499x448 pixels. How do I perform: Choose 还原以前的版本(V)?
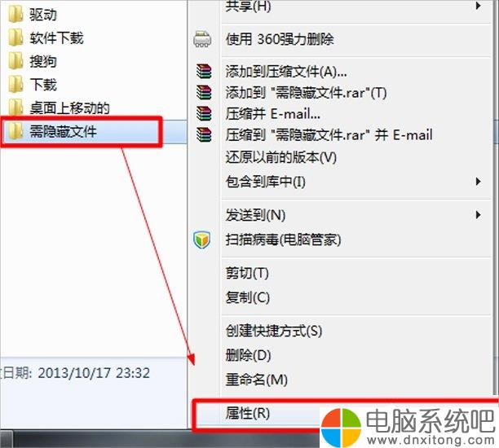pyautogui.click(x=342, y=157)
